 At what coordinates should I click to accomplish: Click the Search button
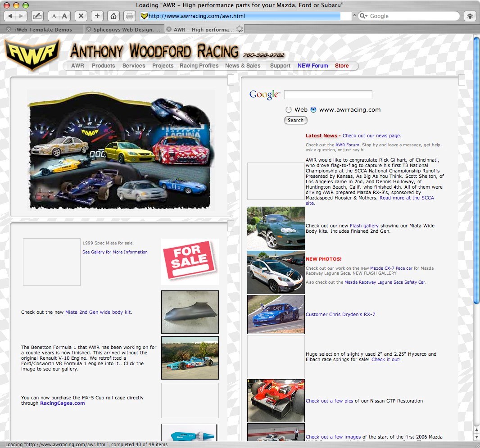point(295,120)
